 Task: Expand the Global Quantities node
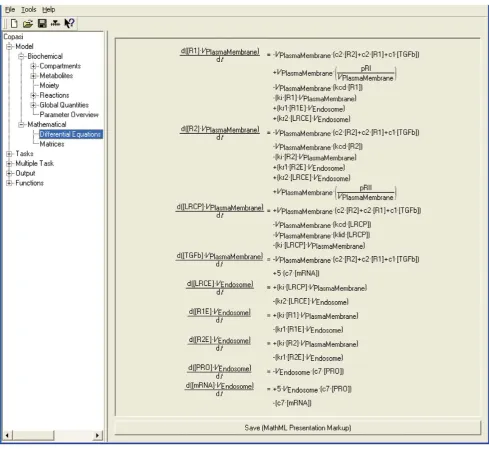[x=33, y=105]
